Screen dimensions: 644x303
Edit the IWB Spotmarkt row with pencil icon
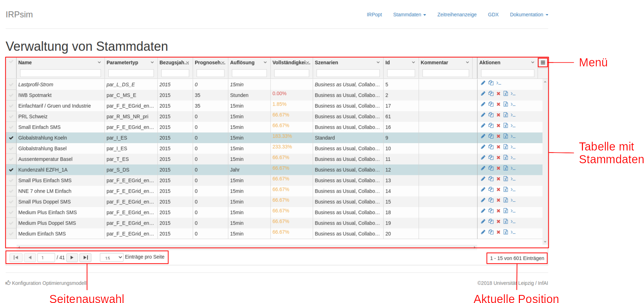(483, 94)
